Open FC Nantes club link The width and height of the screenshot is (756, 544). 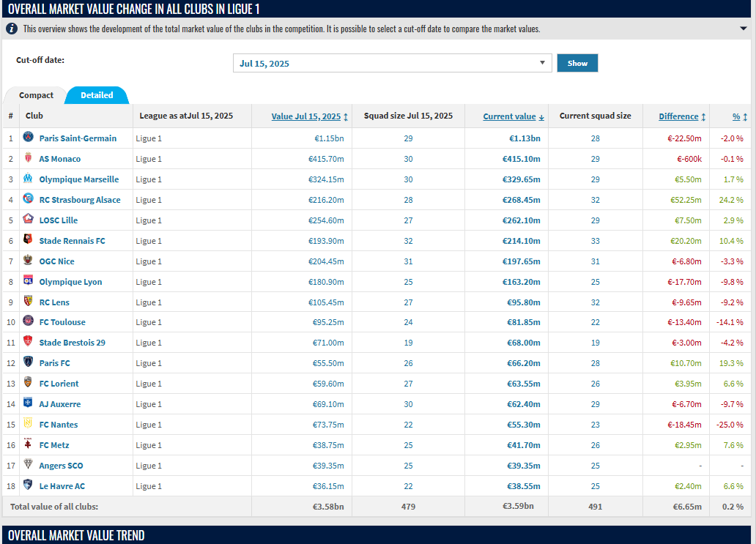59,425
